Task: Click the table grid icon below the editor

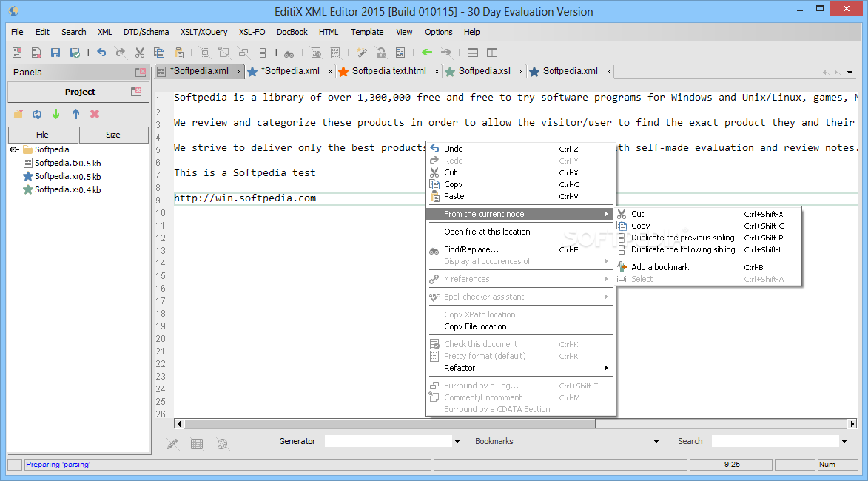Action: 197,443
